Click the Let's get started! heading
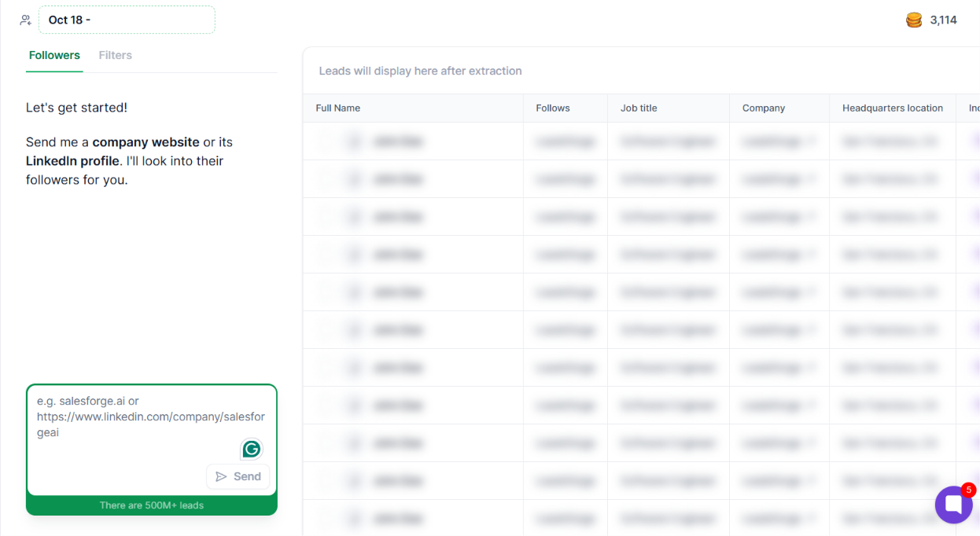Image resolution: width=980 pixels, height=536 pixels. point(76,108)
